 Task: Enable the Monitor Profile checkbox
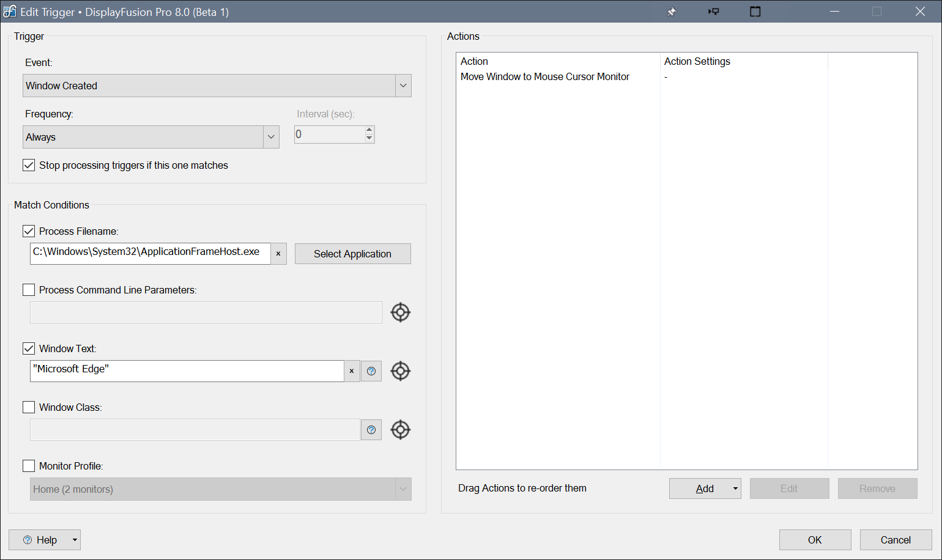pyautogui.click(x=29, y=466)
